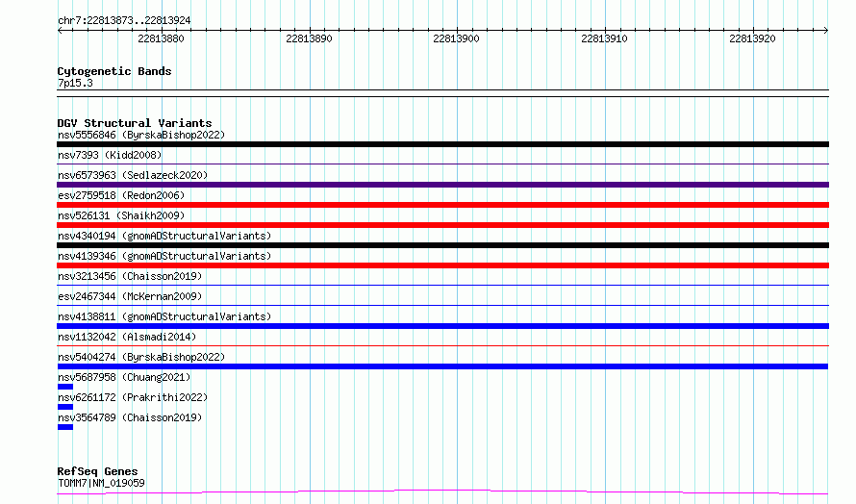Screen dimensions: 856x504
Task: Click the red bar under nsv526131
Action: (442, 225)
